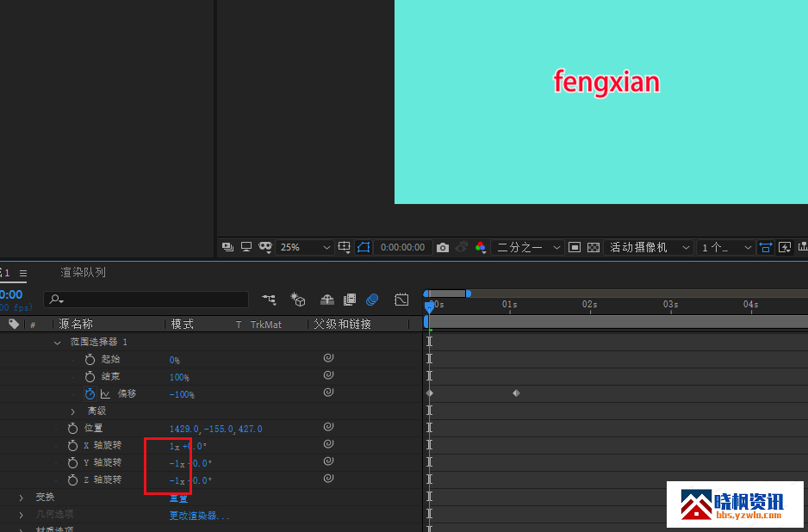
Task: Click the 重置 link for 变换
Action: point(178,498)
